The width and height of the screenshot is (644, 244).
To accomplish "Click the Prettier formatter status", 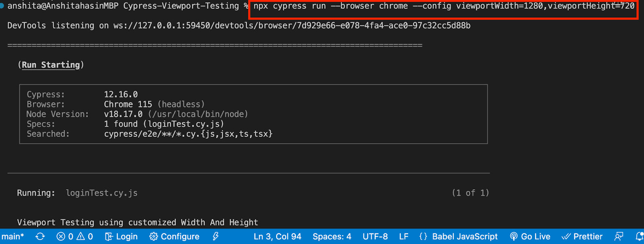I will 582,237.
